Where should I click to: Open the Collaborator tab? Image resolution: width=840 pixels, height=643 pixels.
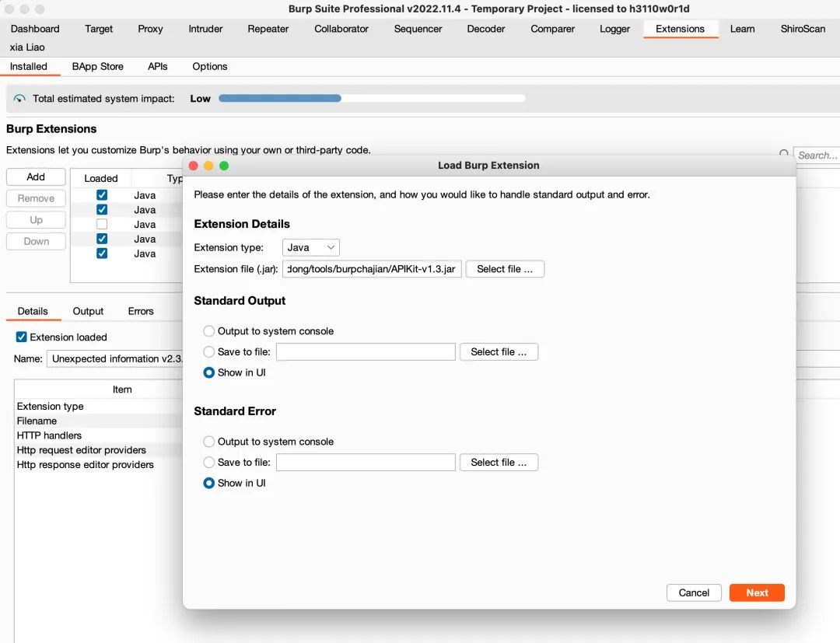click(x=341, y=29)
